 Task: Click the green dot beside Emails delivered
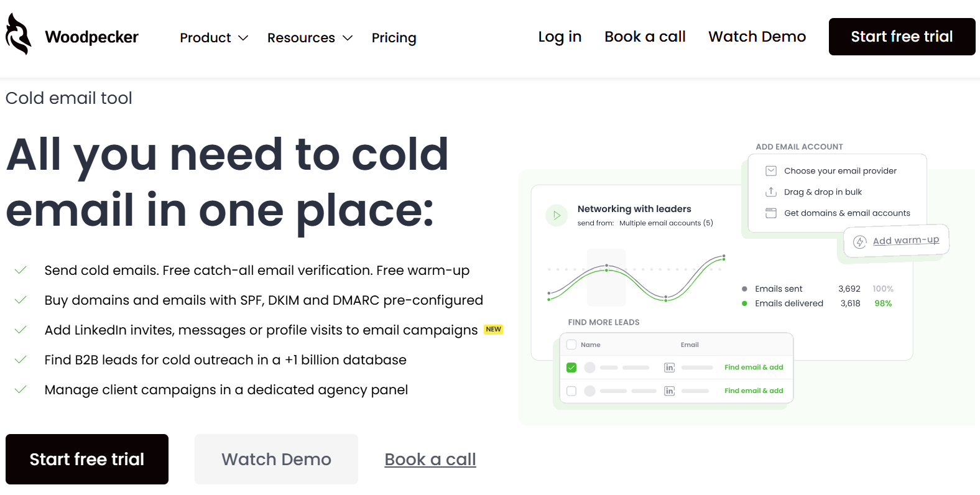pos(744,303)
